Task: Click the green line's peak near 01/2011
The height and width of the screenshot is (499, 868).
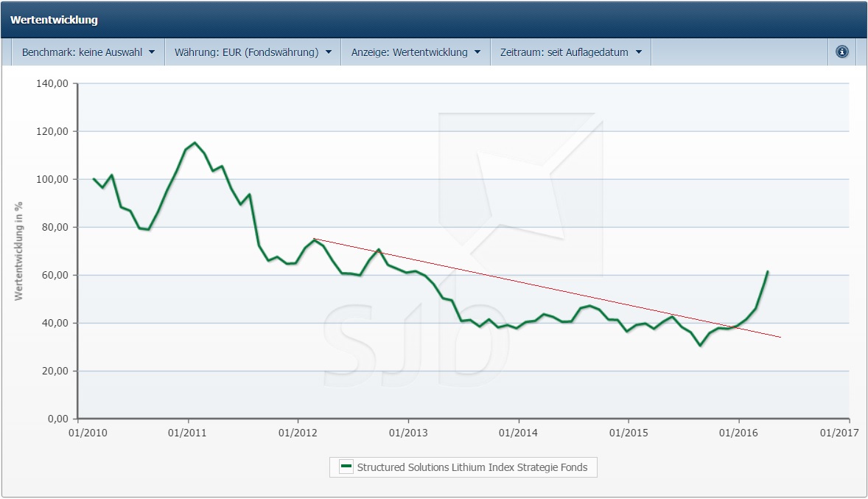Action: pos(195,143)
